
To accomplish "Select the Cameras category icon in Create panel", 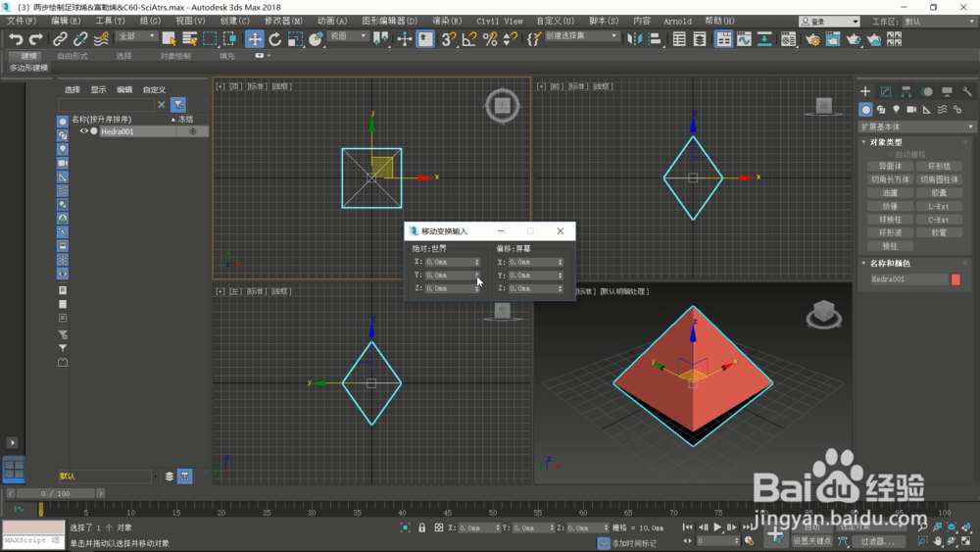I will click(x=911, y=110).
